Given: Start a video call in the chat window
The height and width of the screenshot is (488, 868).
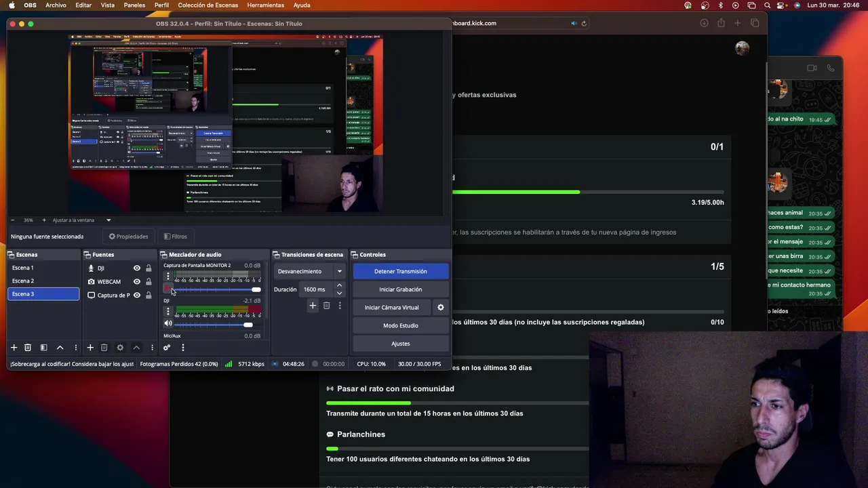Looking at the screenshot, I should [812, 68].
